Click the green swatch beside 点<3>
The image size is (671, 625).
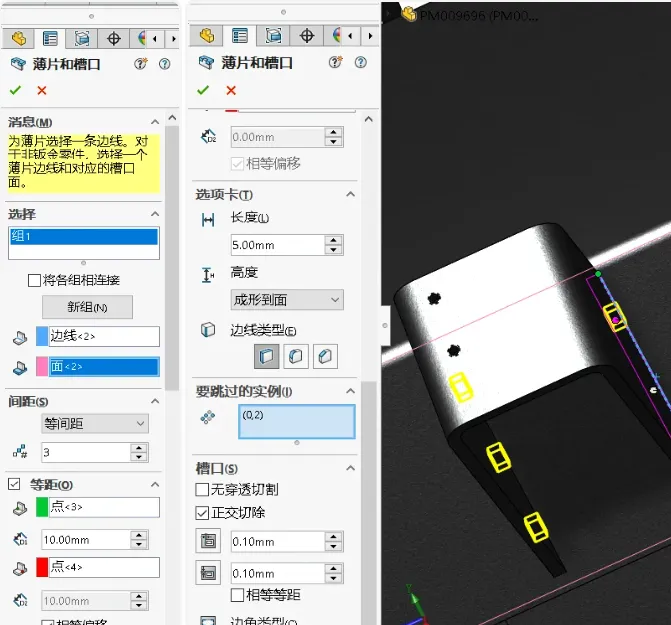[41, 509]
